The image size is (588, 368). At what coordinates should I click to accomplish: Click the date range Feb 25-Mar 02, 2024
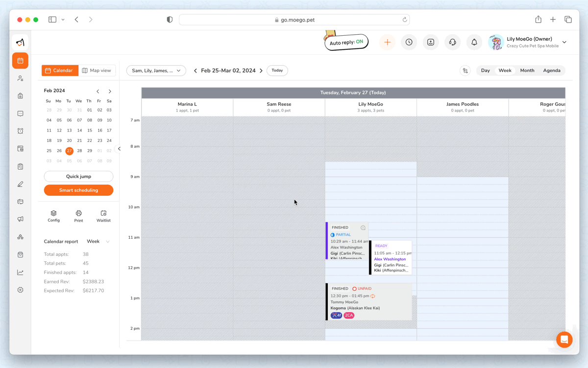click(228, 70)
